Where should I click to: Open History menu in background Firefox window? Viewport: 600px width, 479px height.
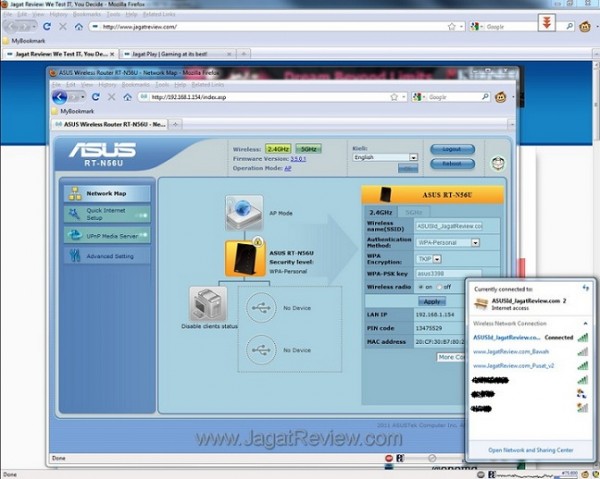click(x=58, y=14)
